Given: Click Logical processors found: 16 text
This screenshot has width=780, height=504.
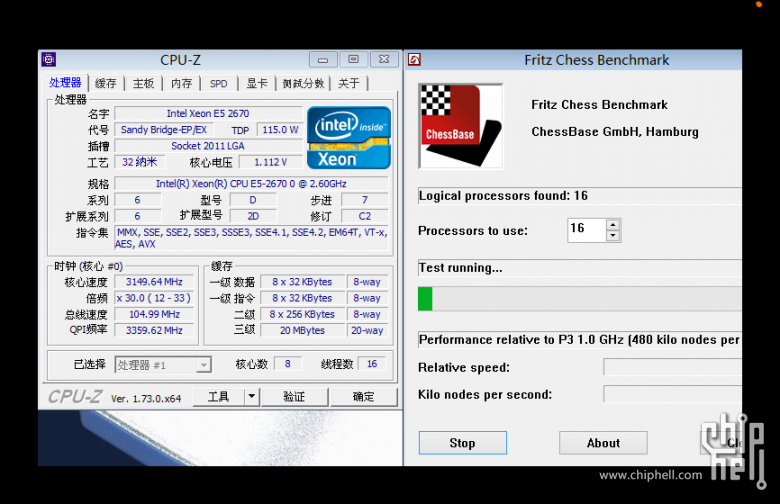Looking at the screenshot, I should pos(503,196).
